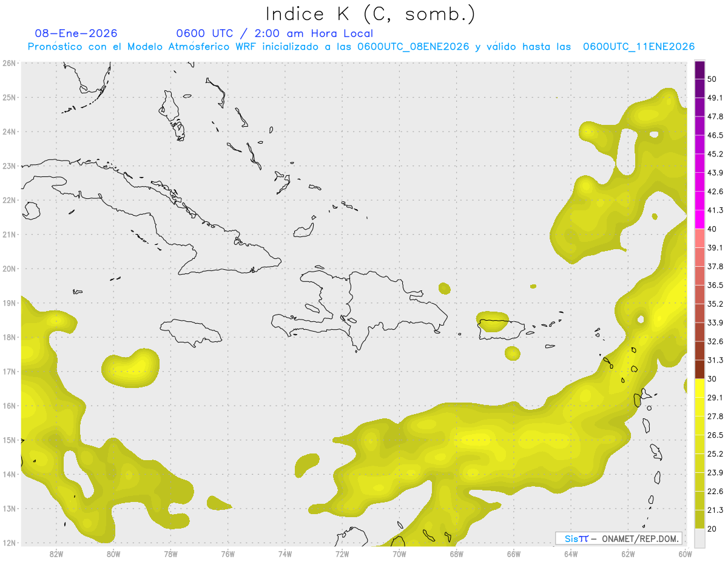The image size is (728, 562).
Task: Click the '16N' latitude label
Action: pos(9,406)
